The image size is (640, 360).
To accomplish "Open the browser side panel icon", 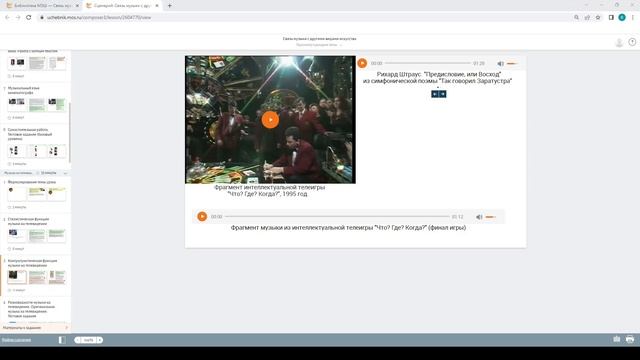I will click(x=611, y=18).
